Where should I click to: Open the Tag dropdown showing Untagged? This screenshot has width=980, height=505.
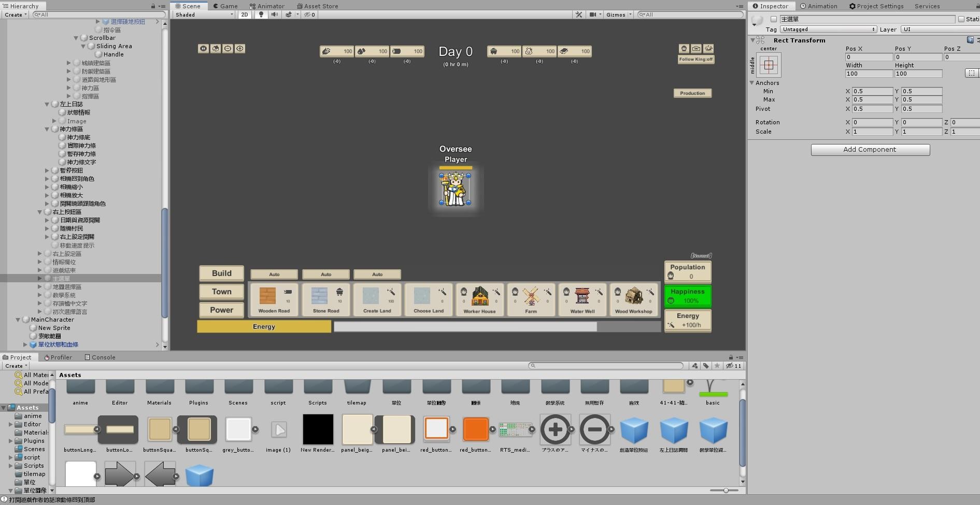click(x=829, y=30)
